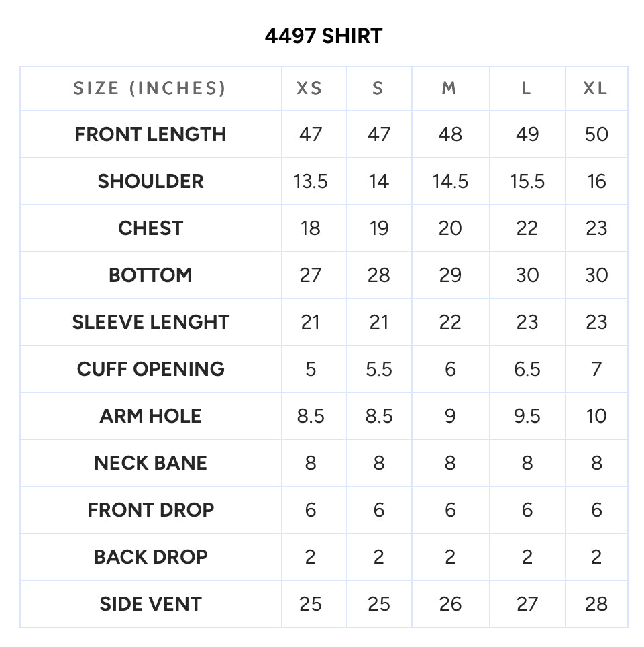Click the 4497 SHIRT title
644x647 pixels.
tap(323, 36)
